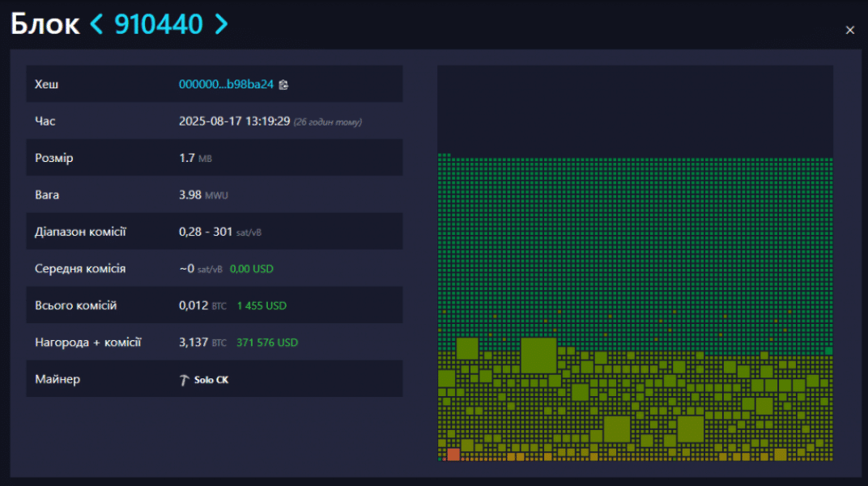Click block number 910440 in the title

pyautogui.click(x=159, y=24)
